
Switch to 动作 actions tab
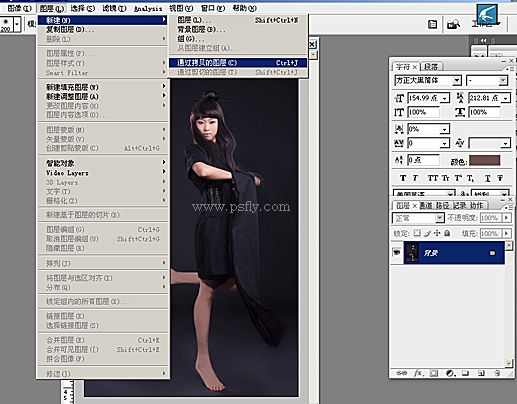[477, 206]
